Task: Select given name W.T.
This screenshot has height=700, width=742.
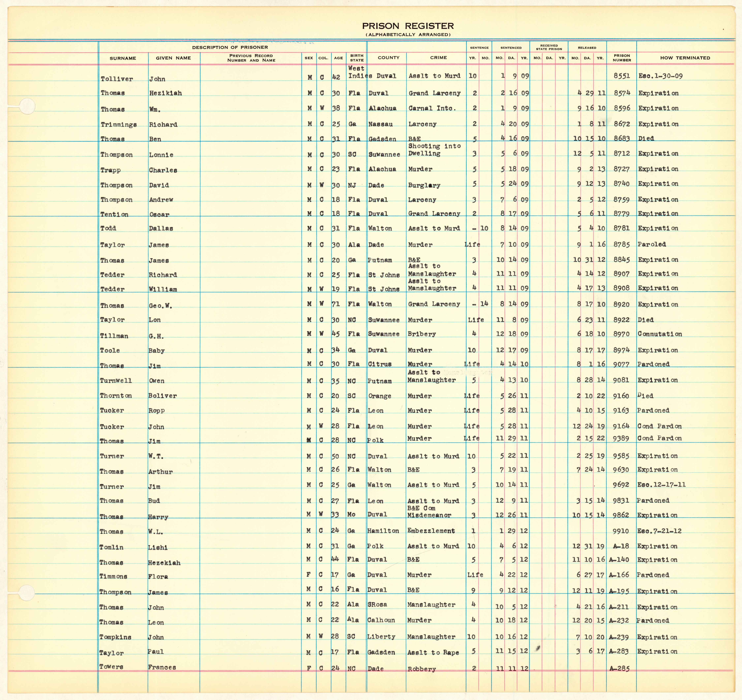Action: point(156,456)
